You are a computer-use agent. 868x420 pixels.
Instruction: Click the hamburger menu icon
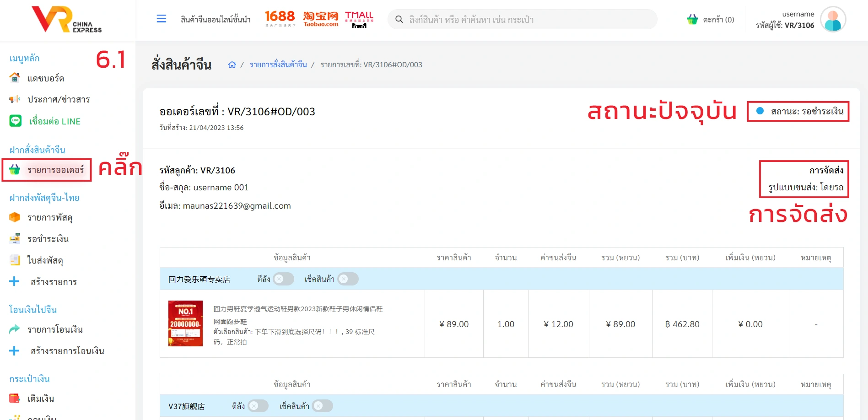coord(161,19)
